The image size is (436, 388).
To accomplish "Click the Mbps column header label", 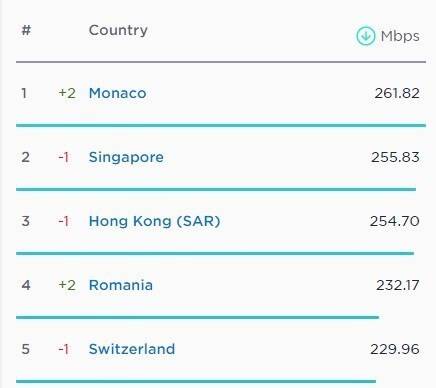I will click(x=400, y=36).
